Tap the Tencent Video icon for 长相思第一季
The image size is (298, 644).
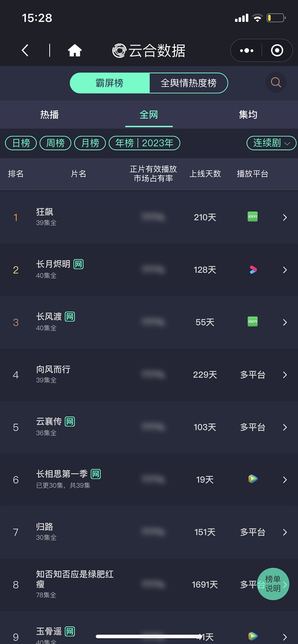[x=252, y=479]
